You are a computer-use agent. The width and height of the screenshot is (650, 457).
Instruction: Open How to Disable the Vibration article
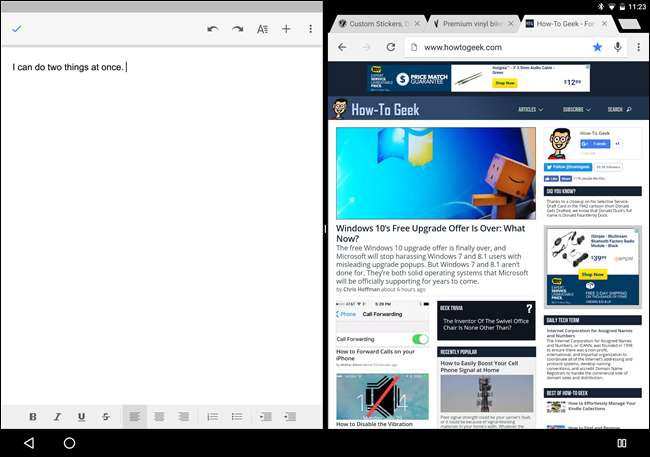coord(374,424)
